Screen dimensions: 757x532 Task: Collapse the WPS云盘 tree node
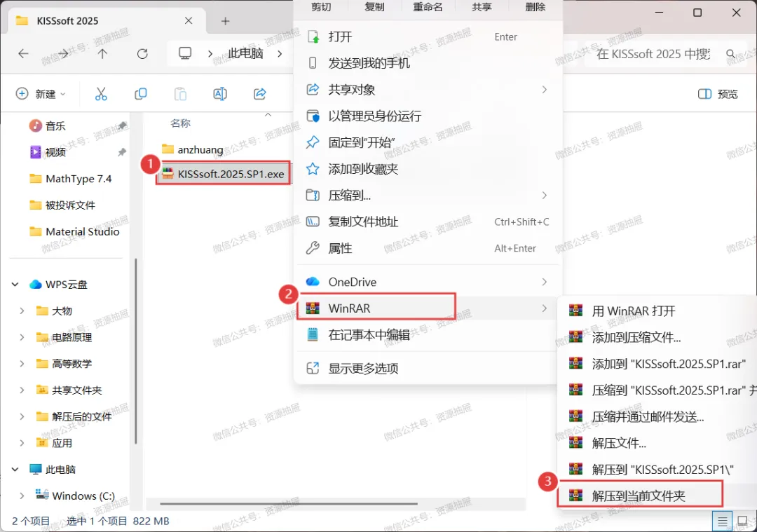[15, 285]
